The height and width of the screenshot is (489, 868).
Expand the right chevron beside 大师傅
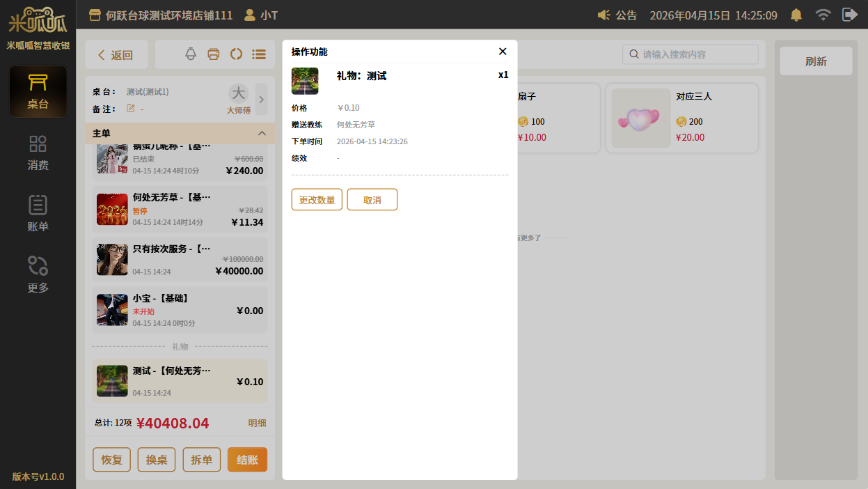pos(262,100)
